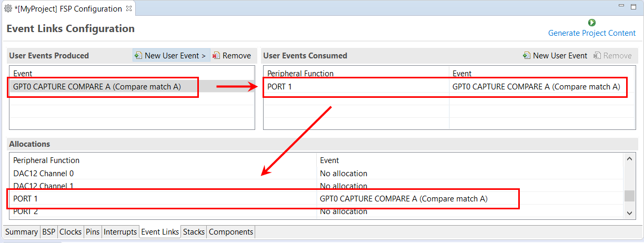Viewport: 644px width, 243px height.
Task: Select PORT 1 row in Allocations
Action: pyautogui.click(x=316, y=199)
